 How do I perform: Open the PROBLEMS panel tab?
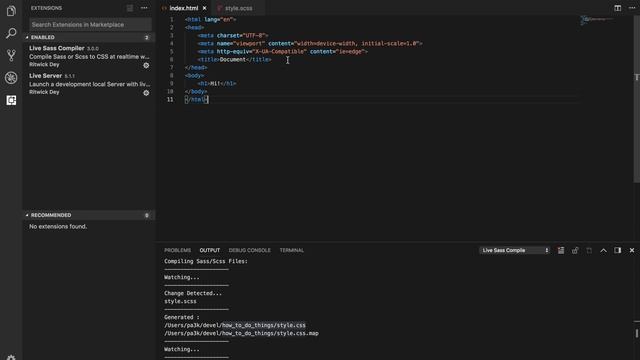click(x=178, y=250)
